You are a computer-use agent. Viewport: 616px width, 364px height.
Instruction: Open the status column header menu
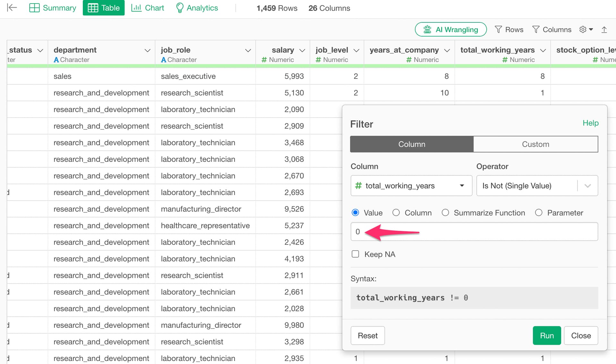click(x=40, y=50)
